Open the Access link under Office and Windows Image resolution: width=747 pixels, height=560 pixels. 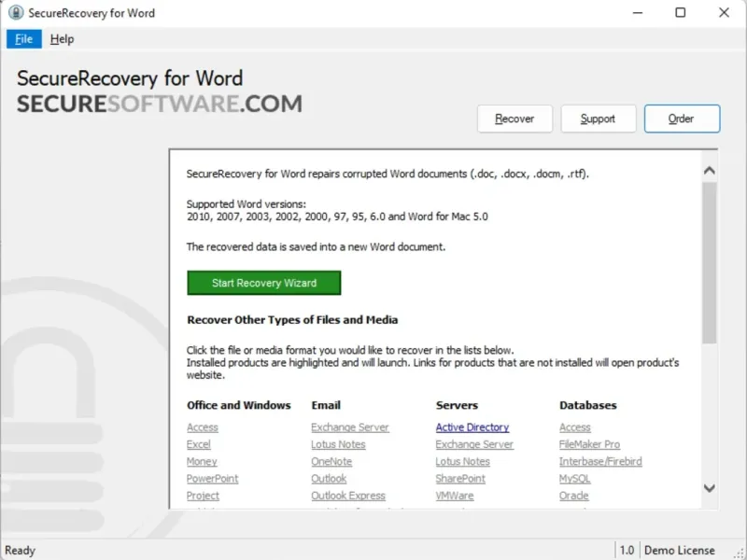tap(203, 427)
